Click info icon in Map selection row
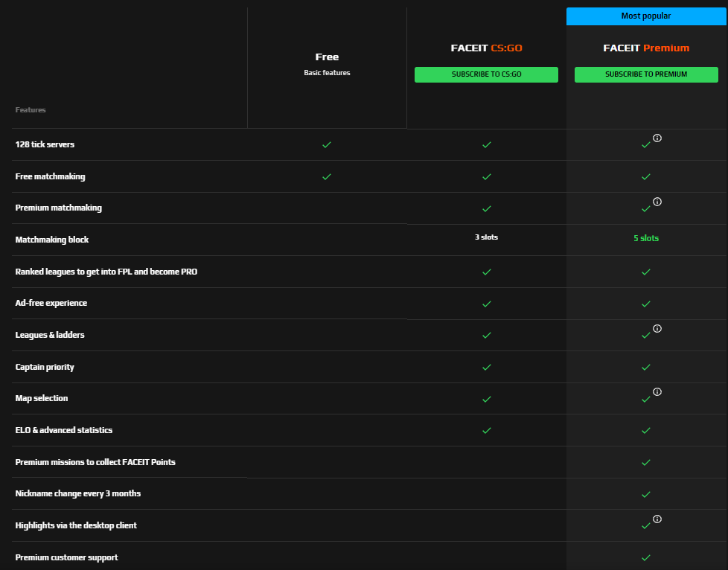Screen dimensions: 728x570 pyautogui.click(x=657, y=392)
